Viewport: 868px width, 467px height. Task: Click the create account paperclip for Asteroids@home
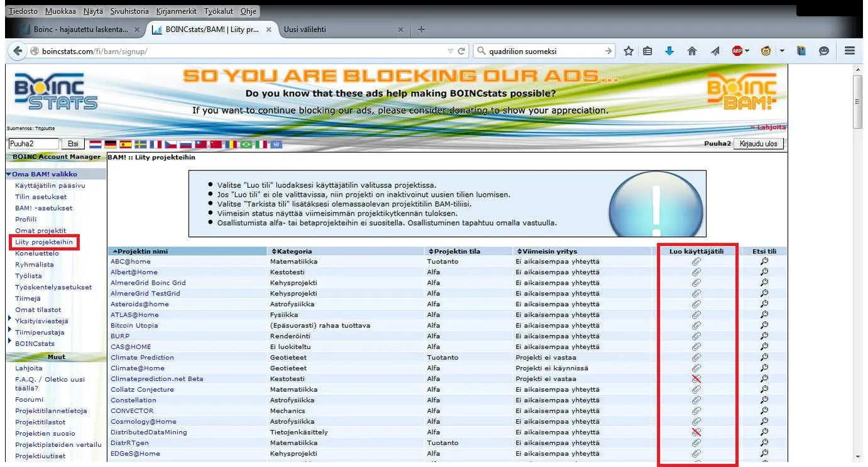pos(696,304)
